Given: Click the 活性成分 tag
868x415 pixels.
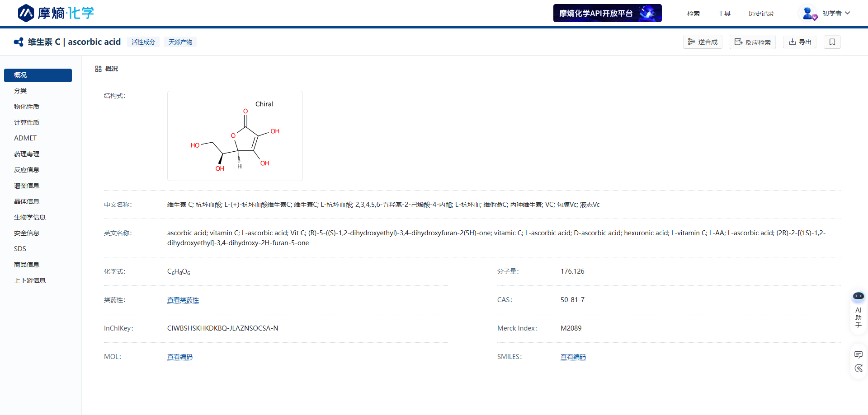Looking at the screenshot, I should [143, 42].
